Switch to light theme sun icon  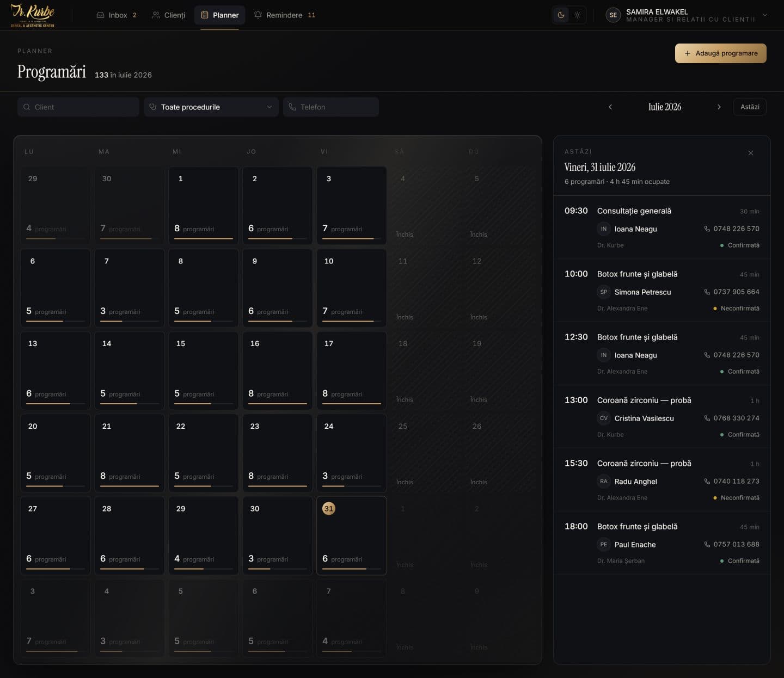pos(577,15)
